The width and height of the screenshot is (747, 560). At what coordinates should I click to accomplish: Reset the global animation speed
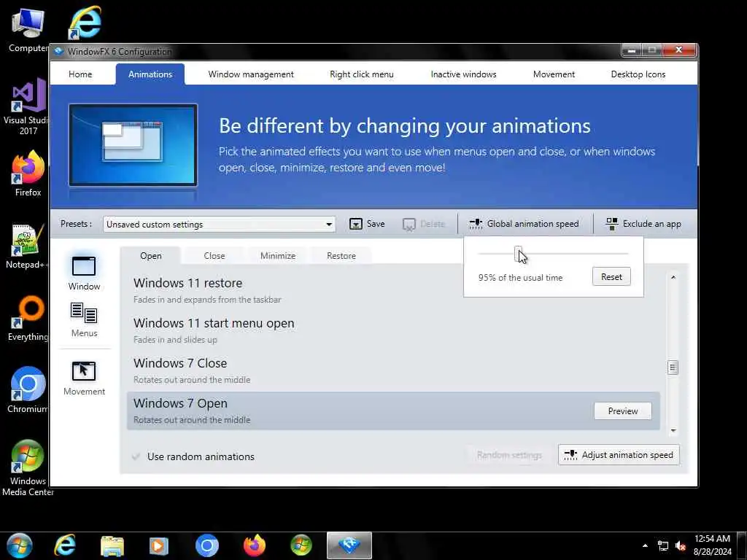point(611,276)
